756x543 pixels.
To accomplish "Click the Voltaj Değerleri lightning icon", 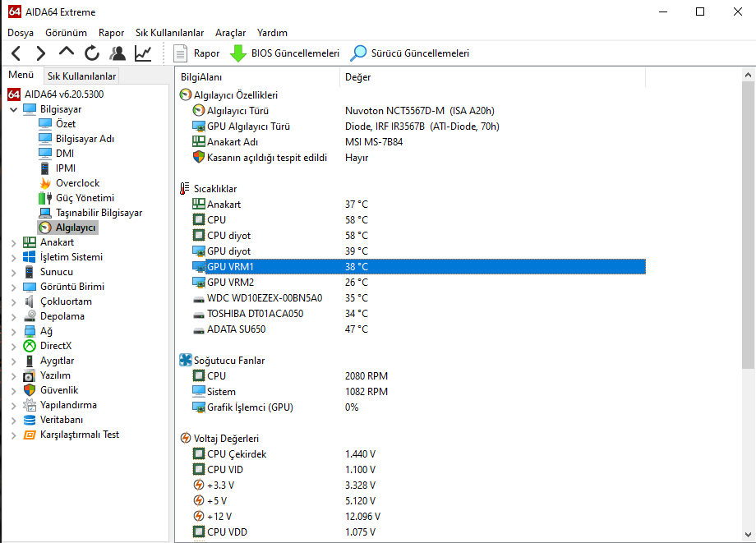I will [x=186, y=438].
